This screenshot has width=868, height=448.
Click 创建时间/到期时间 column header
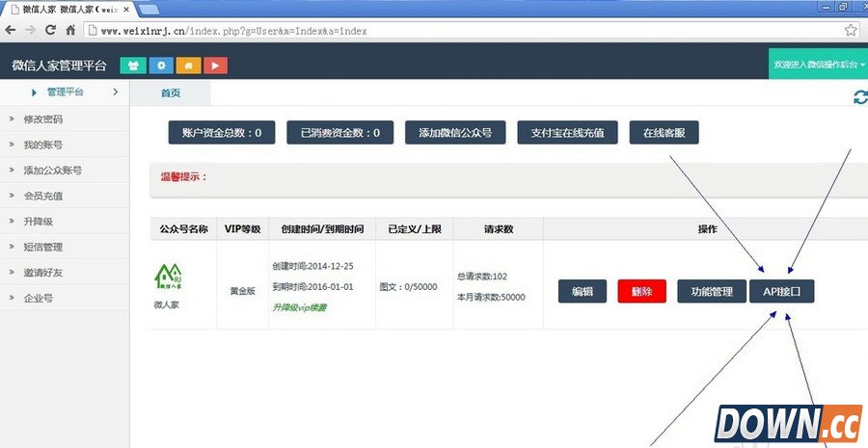coord(322,229)
